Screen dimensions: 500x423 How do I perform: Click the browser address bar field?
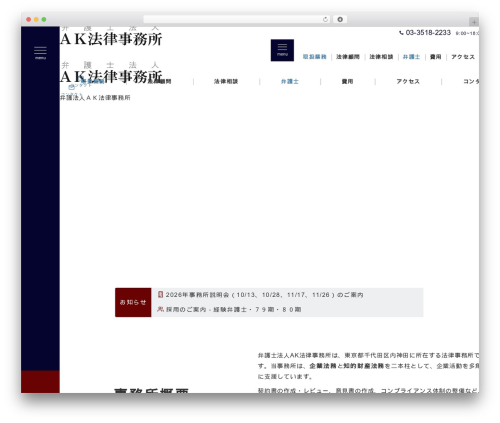[236, 20]
